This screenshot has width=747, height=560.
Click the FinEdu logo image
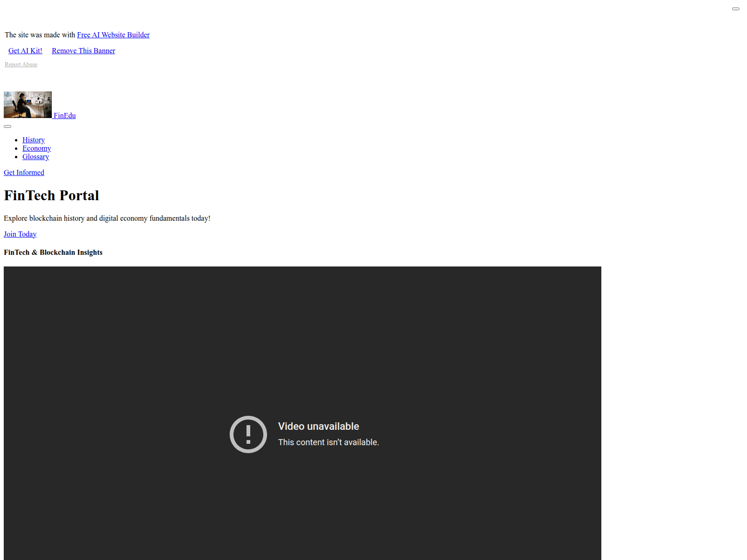click(x=28, y=105)
